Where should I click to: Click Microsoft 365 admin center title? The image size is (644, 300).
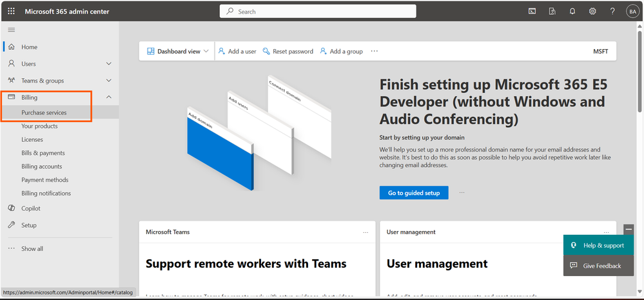click(67, 12)
